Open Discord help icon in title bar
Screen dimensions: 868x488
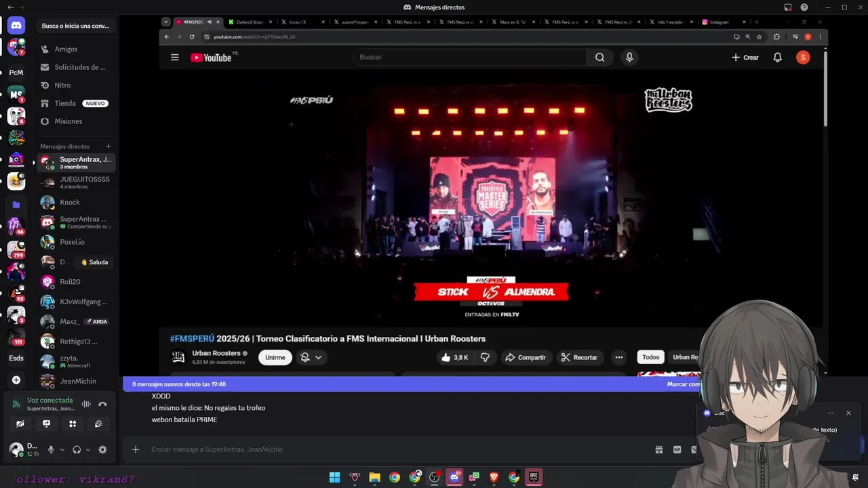coord(804,7)
